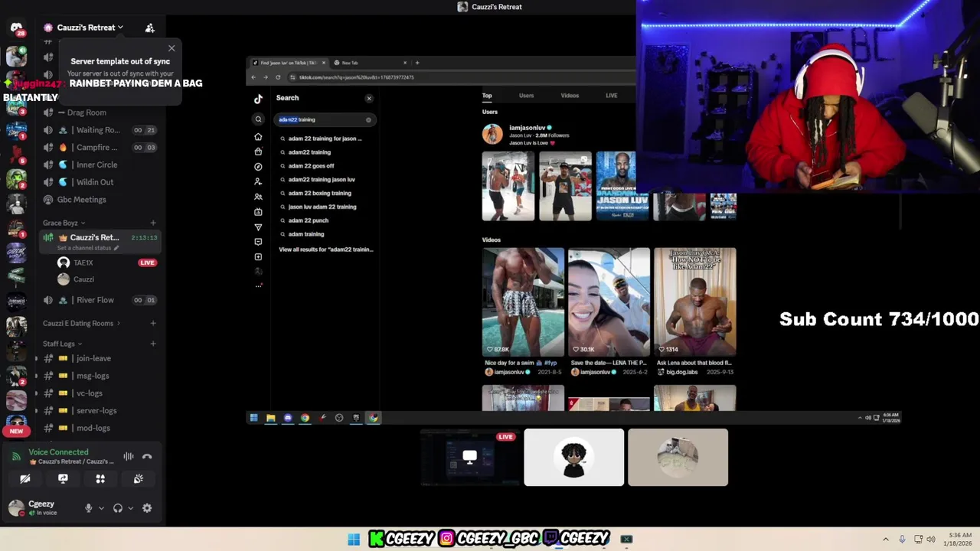Image resolution: width=980 pixels, height=551 pixels.
Task: Reload the TikTok page
Action: (277, 77)
